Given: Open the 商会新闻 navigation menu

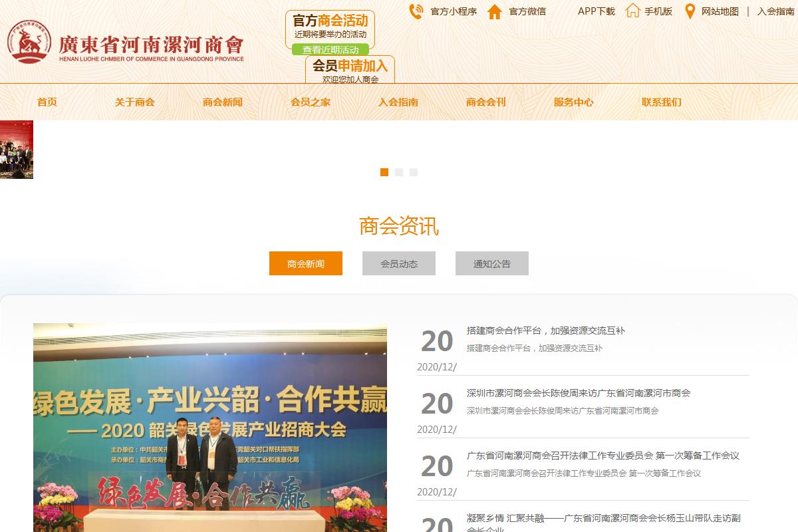Looking at the screenshot, I should (222, 102).
